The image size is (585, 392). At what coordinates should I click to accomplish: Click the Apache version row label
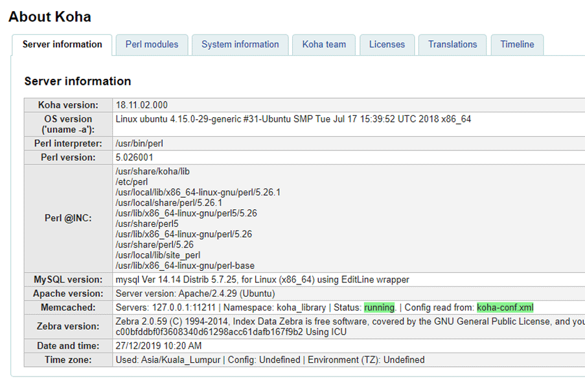click(68, 294)
